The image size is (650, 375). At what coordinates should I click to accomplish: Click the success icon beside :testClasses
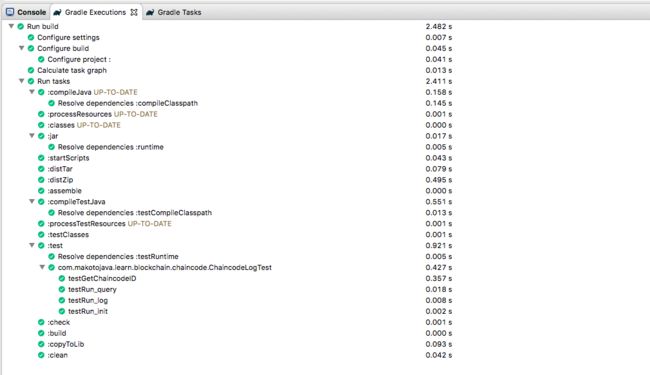pos(41,235)
